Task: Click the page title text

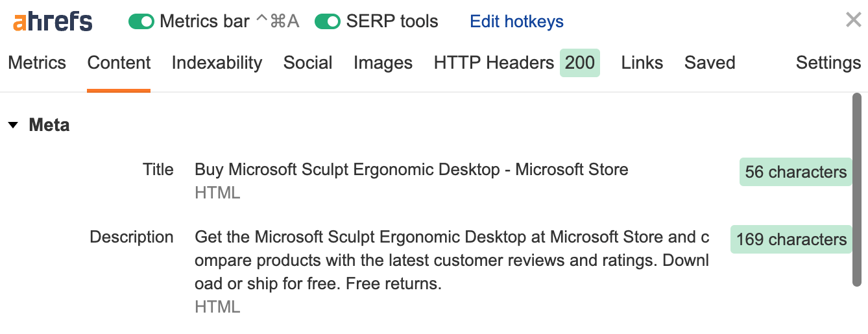Action: pos(411,170)
